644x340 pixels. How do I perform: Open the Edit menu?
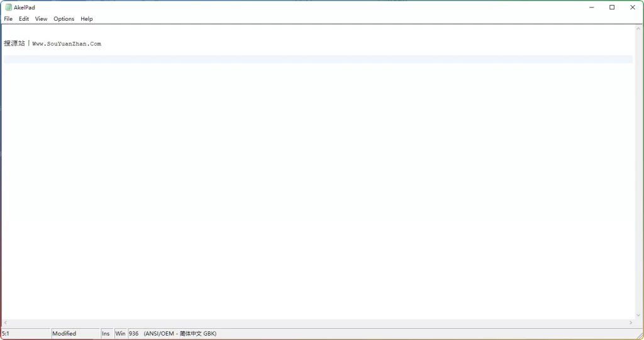(x=24, y=19)
